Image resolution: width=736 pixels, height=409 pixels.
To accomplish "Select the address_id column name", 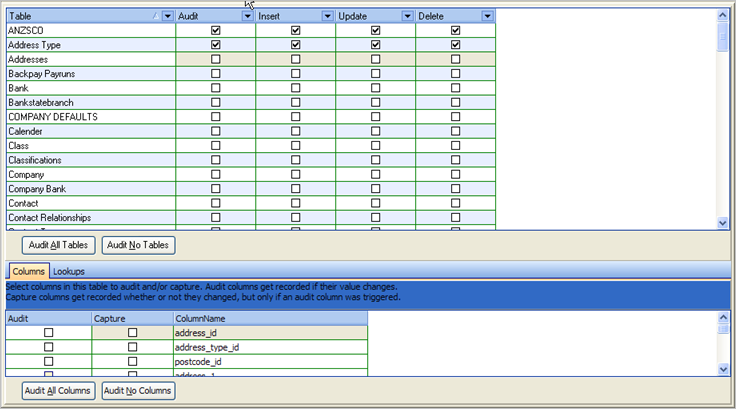I will pyautogui.click(x=196, y=333).
